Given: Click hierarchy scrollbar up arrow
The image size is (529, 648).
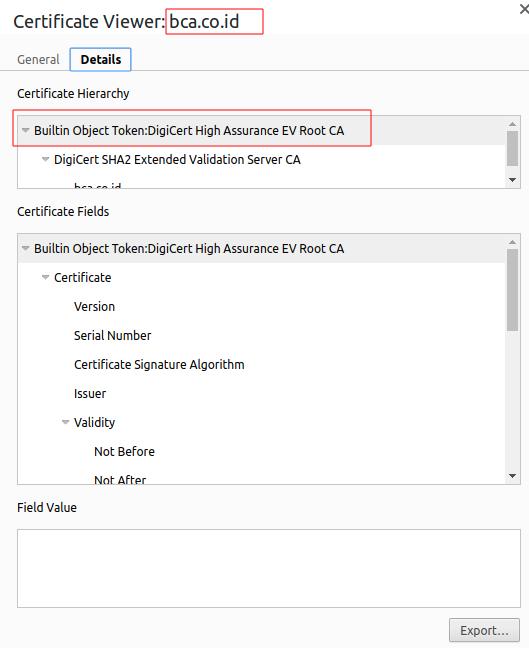Looking at the screenshot, I should click(x=512, y=124).
